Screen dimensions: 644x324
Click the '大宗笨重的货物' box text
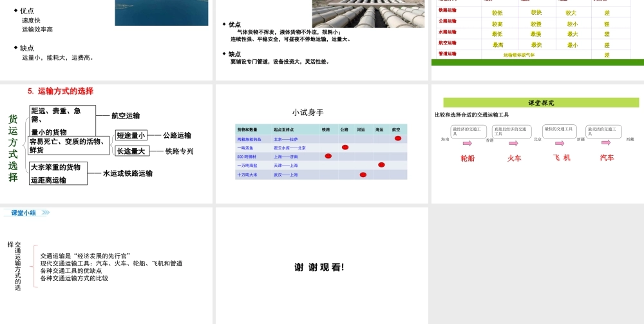[56, 167]
